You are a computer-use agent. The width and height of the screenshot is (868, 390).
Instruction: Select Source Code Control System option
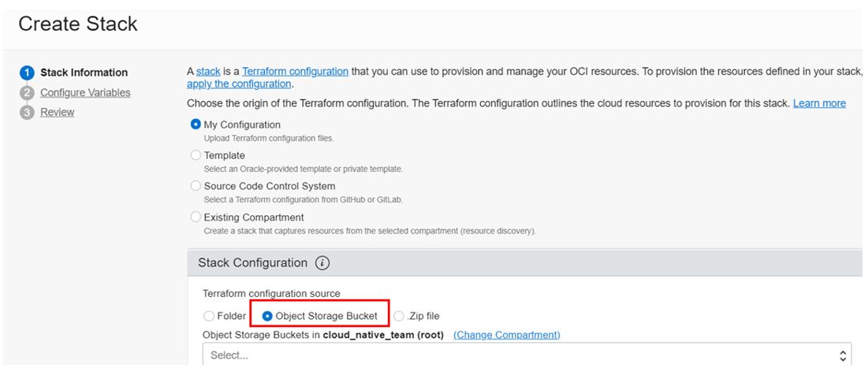click(196, 186)
